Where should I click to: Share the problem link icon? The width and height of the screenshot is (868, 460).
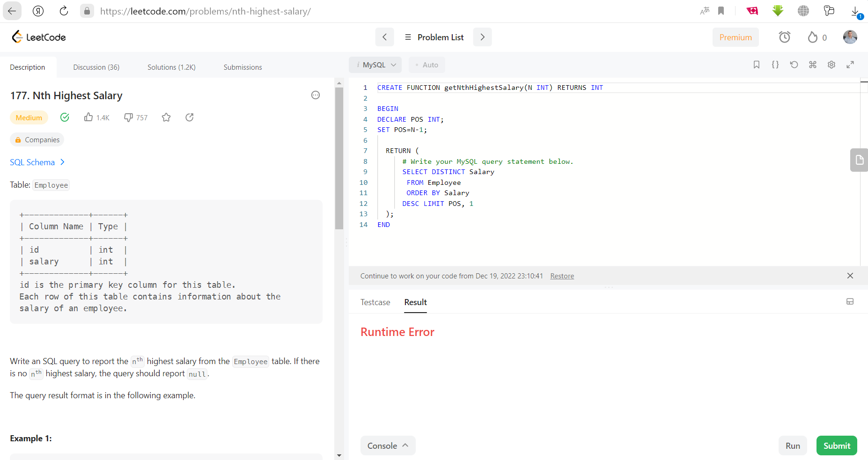(190, 117)
